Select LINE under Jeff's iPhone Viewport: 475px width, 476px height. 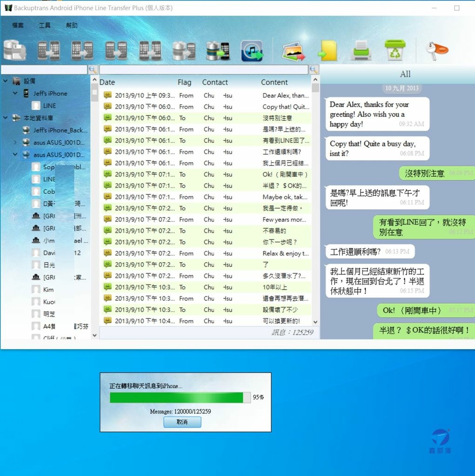tap(49, 106)
